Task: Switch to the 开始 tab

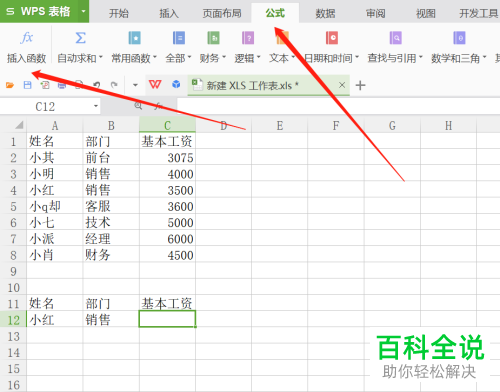Action: (119, 13)
